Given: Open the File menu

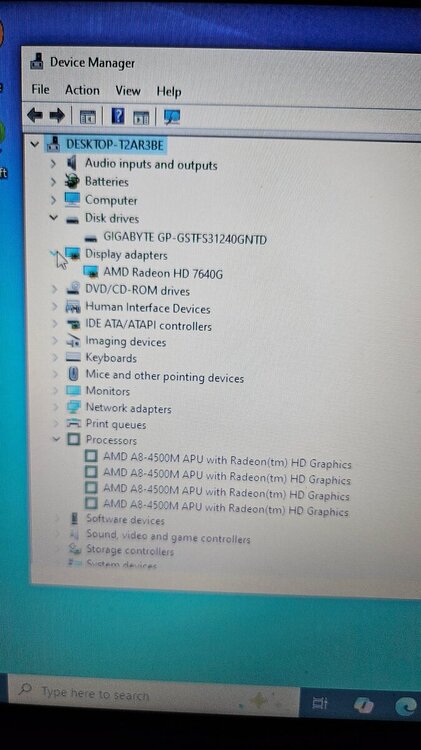Looking at the screenshot, I should pos(41,89).
